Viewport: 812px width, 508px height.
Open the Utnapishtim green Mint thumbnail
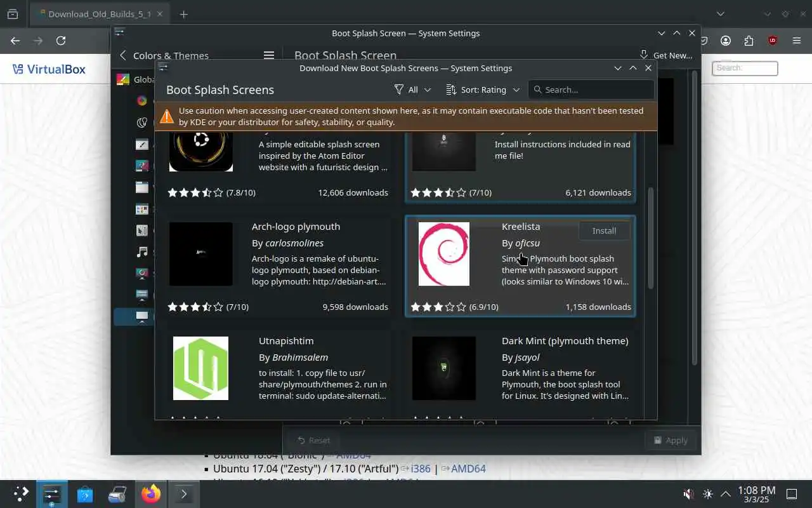coord(201,368)
